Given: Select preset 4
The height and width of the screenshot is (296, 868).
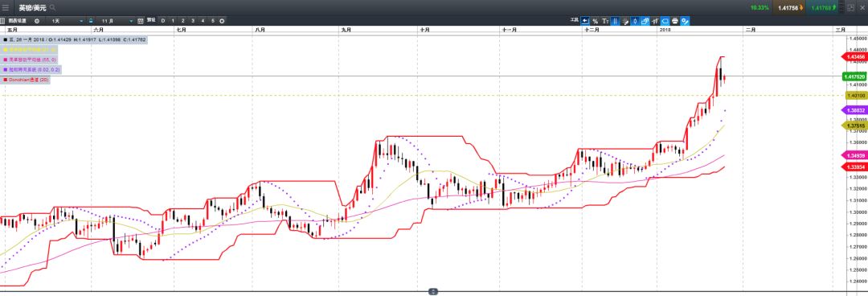Looking at the screenshot, I should (x=203, y=20).
